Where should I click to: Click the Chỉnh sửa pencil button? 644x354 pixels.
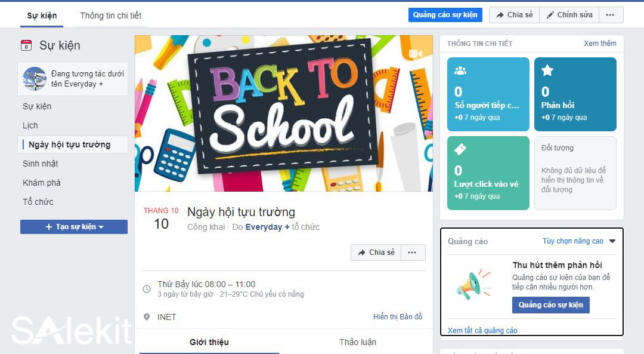(569, 15)
